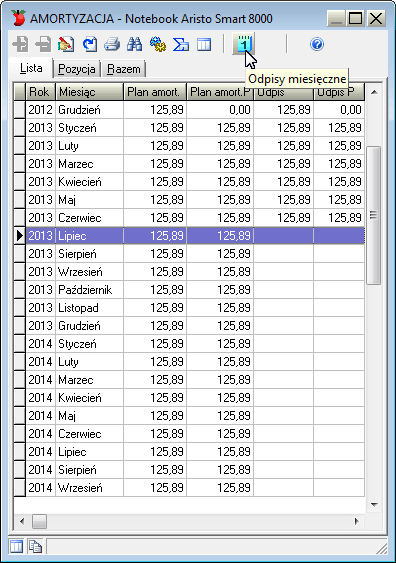Select the Lista tab
This screenshot has width=396, height=563.
click(31, 68)
